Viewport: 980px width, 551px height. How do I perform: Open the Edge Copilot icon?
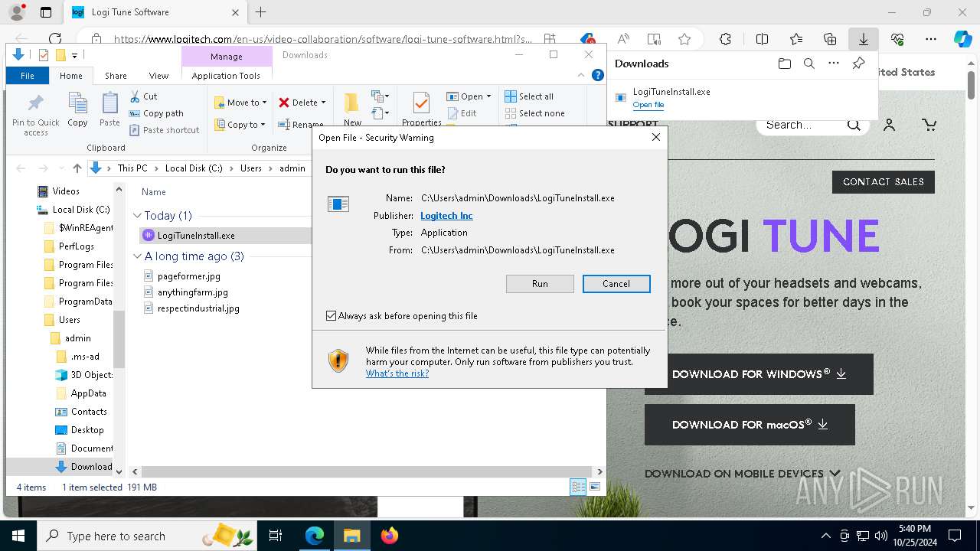(962, 39)
